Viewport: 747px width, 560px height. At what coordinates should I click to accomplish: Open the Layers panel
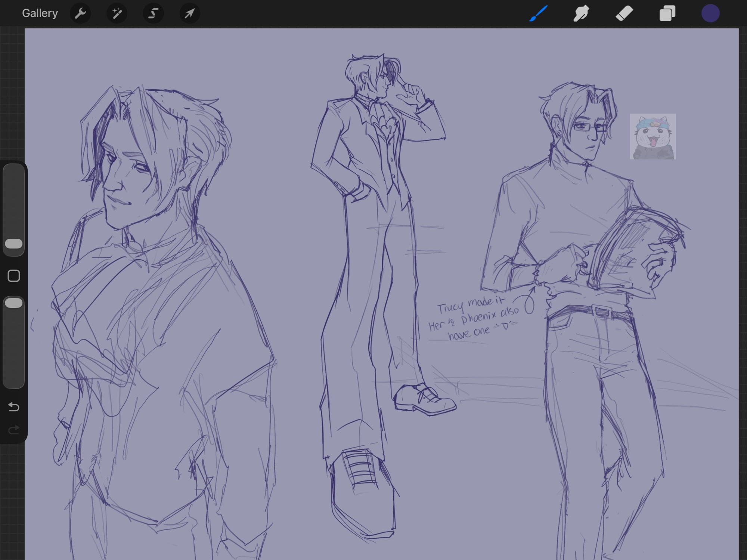point(667,13)
